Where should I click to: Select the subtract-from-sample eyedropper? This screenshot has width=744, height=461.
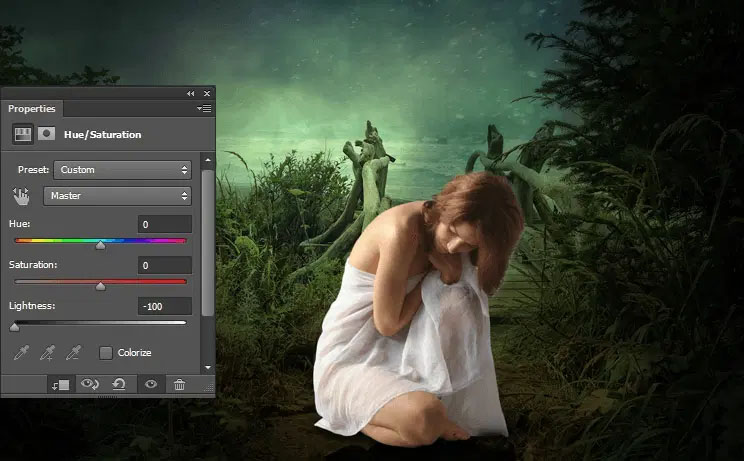tap(74, 352)
